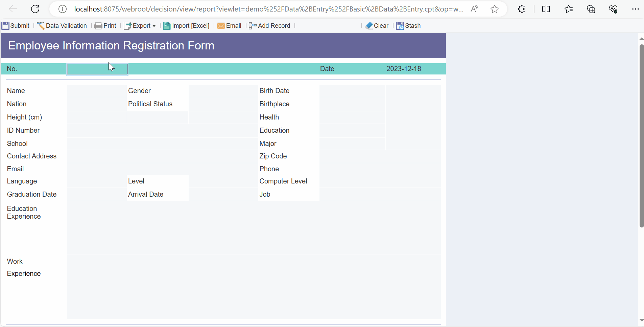Click the Add Record icon

pos(252,25)
